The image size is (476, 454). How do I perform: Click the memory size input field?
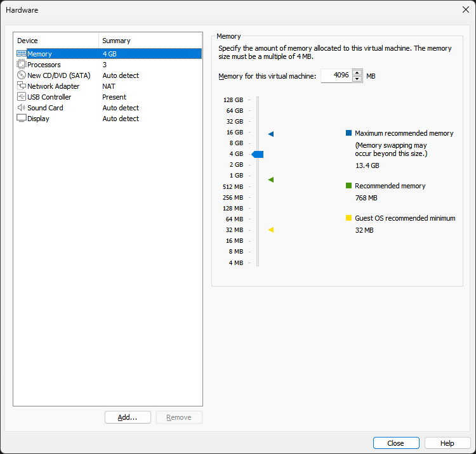coord(336,75)
